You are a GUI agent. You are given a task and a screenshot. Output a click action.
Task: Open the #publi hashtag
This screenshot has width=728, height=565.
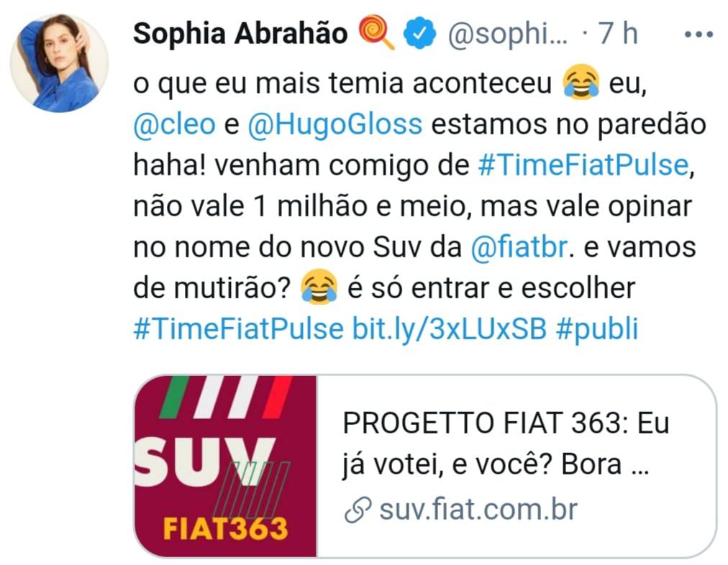tap(597, 329)
